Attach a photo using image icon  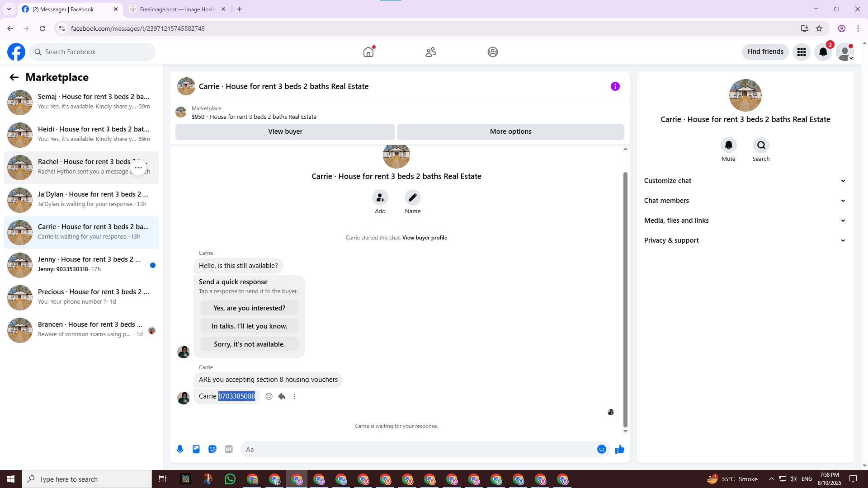pyautogui.click(x=196, y=449)
